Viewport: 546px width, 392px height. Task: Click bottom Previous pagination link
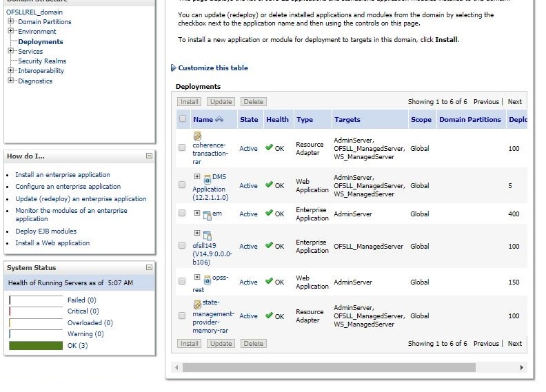(x=486, y=343)
